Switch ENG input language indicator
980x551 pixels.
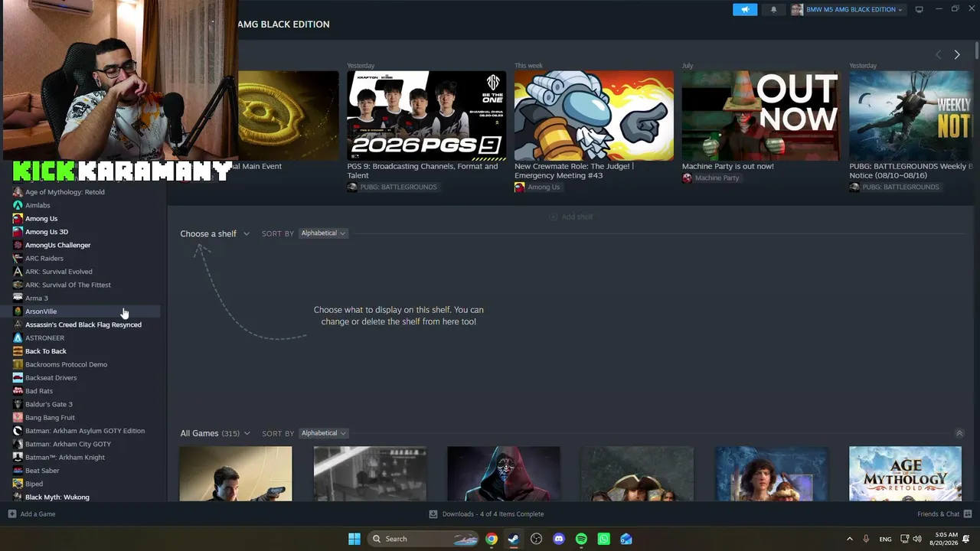885,539
